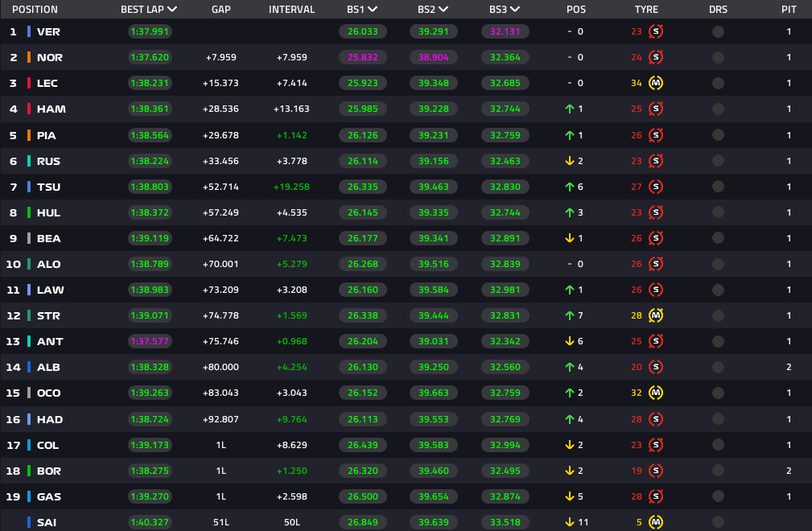Open the BEST LAP column dropdown

click(172, 10)
